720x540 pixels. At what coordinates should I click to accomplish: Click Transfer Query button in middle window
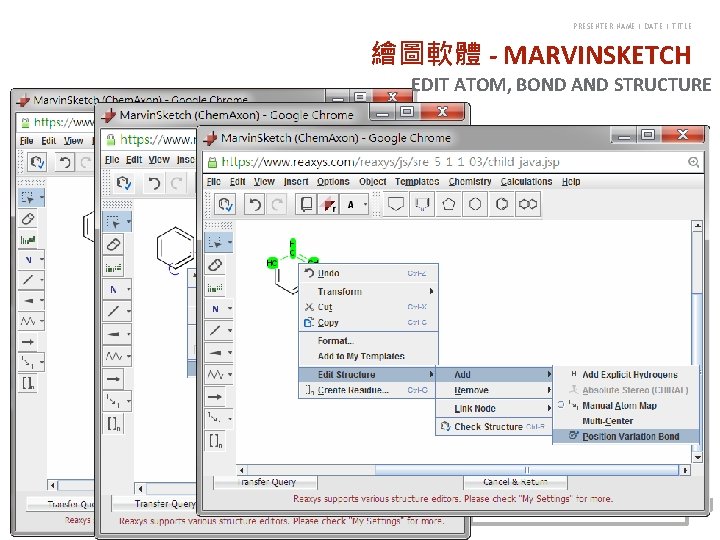tap(155, 504)
